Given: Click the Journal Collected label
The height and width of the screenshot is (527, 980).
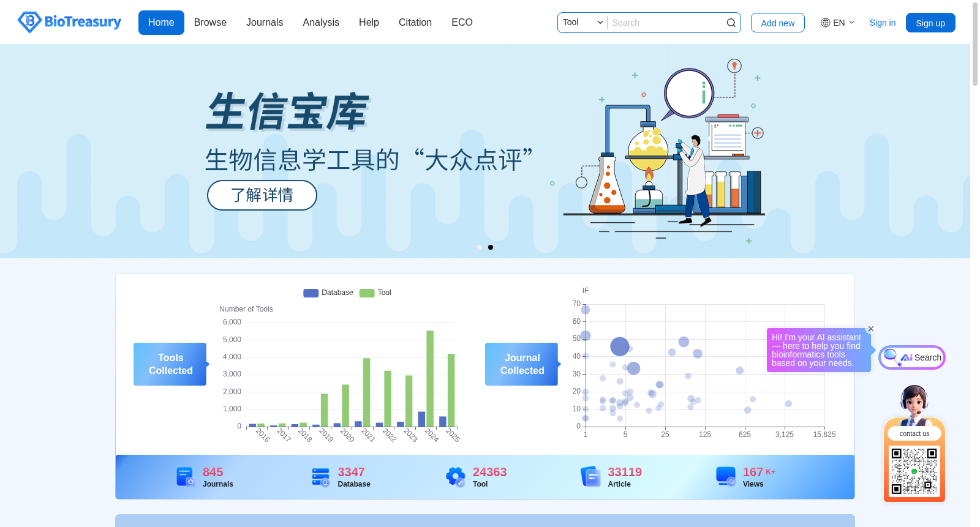Looking at the screenshot, I should pyautogui.click(x=522, y=364).
